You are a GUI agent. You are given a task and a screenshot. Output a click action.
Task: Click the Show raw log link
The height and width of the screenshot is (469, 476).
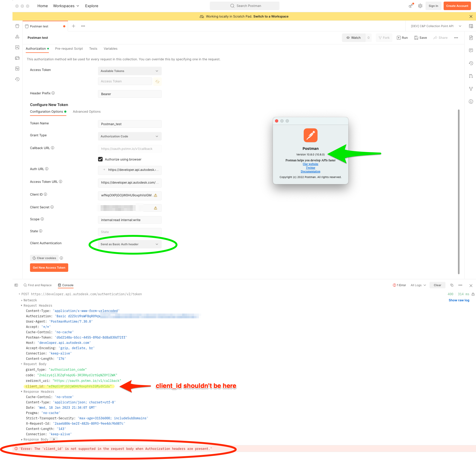[459, 300]
